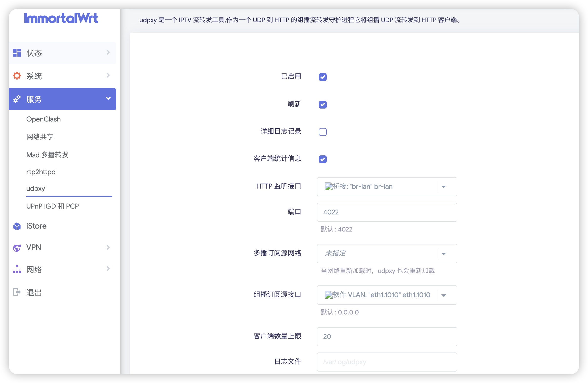Screen dimensions: 588x383
Task: Go to UPnP IGD 和 PCP settings
Action: [52, 206]
